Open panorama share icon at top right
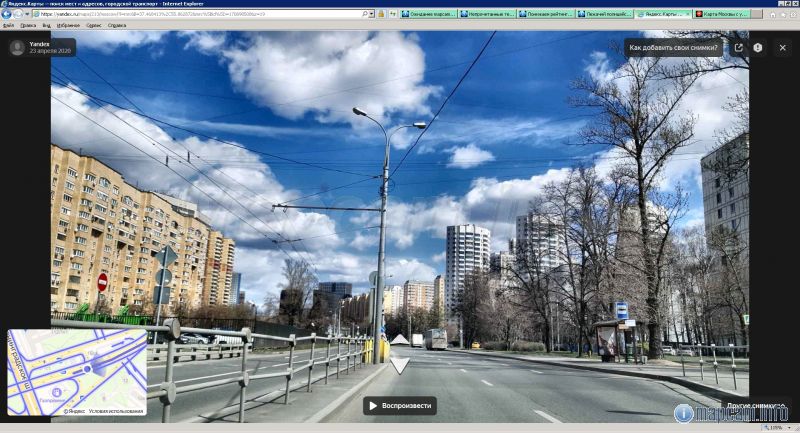Viewport: 800px width, 433px height. point(738,47)
